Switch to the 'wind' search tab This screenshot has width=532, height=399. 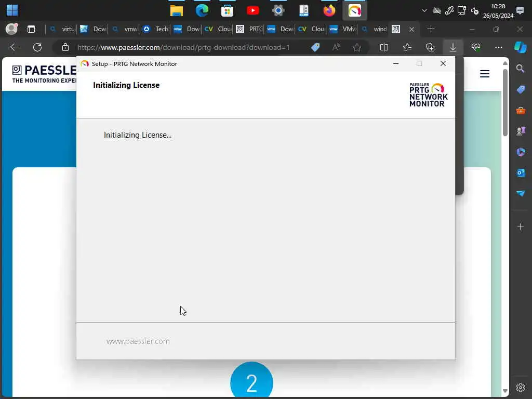pyautogui.click(x=374, y=29)
